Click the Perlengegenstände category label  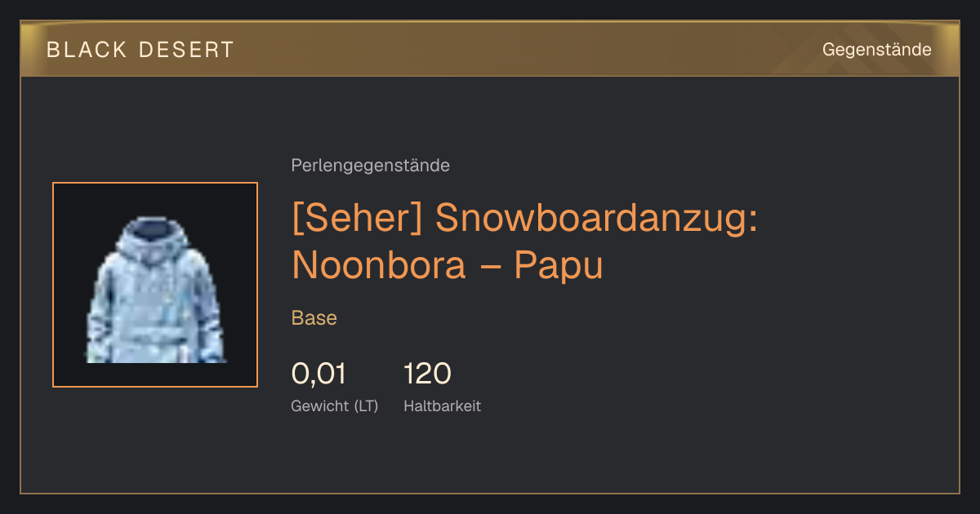coord(370,166)
